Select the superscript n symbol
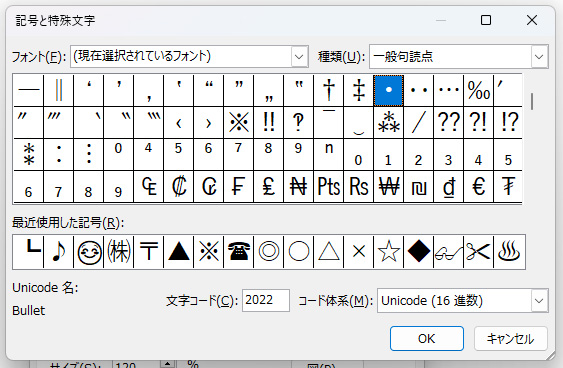Screen dimensions: 563x368 click(329, 154)
